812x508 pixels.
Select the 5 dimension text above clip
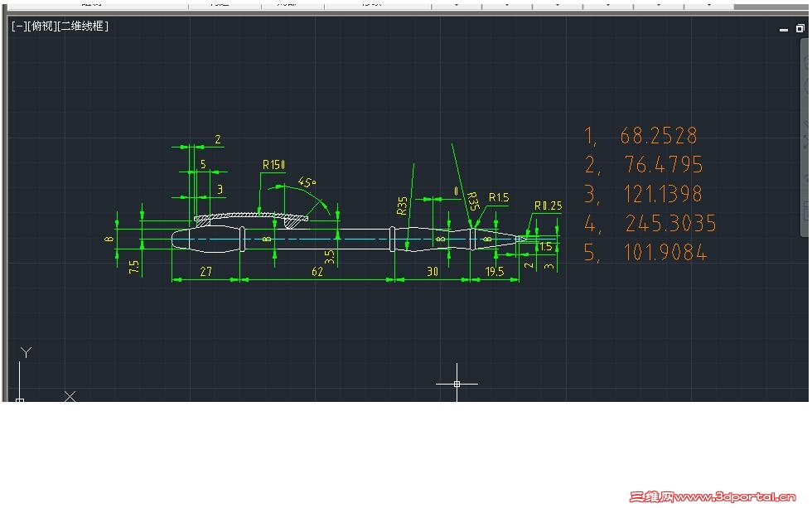[x=203, y=164]
